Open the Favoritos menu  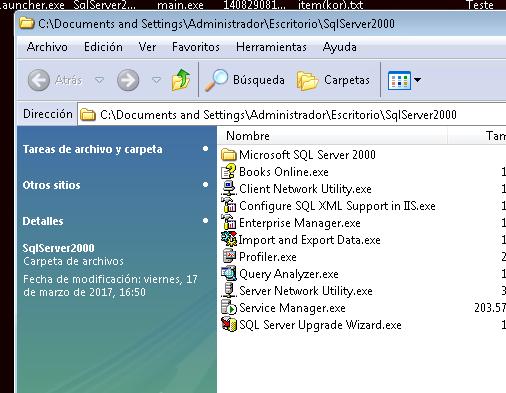tap(196, 47)
